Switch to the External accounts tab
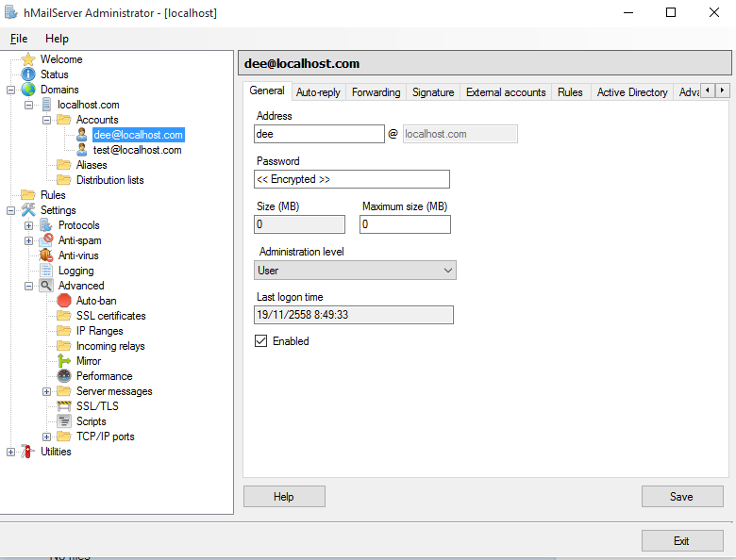The image size is (736, 560). pyautogui.click(x=506, y=92)
